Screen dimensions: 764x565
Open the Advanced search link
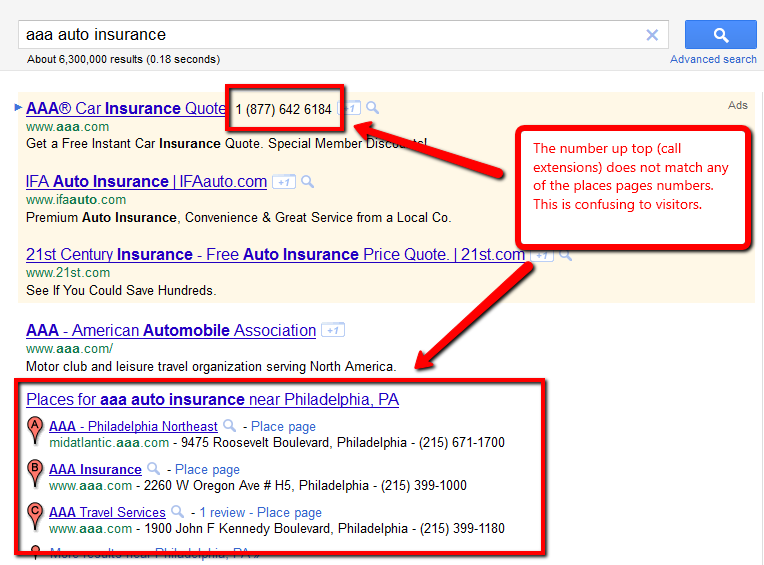(x=713, y=59)
